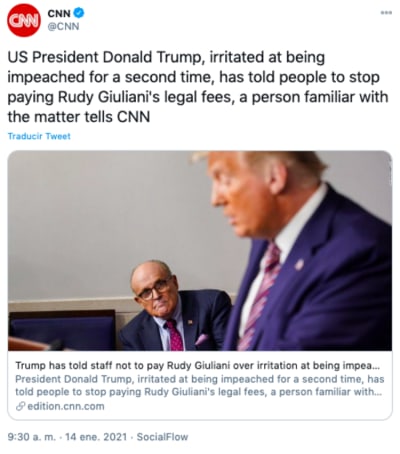Click Giuliani's face in the photo
Viewport: 400px width, 454px height.
(x=153, y=287)
